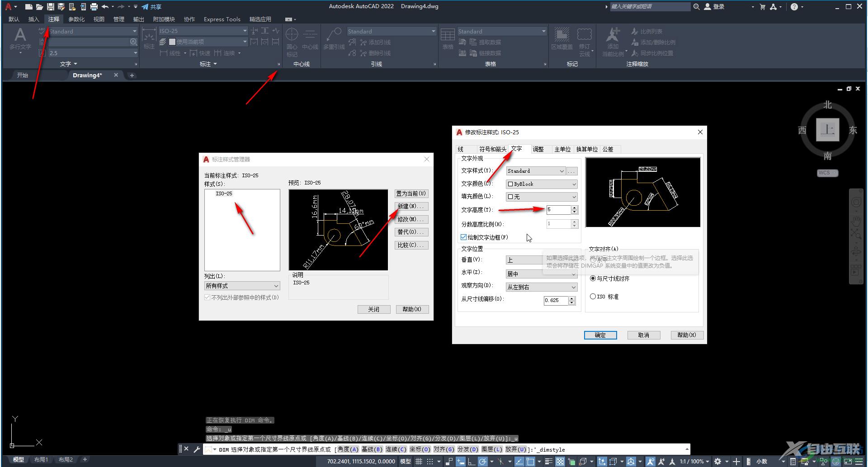Click OK button in Modify Dimension Style dialog
868x467 pixels.
[x=600, y=335]
